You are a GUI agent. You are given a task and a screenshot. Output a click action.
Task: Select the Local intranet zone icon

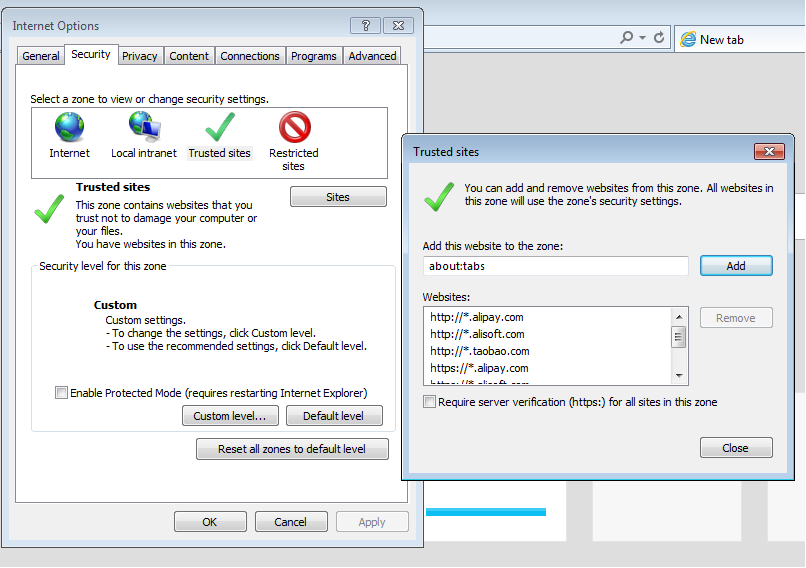coord(144,126)
